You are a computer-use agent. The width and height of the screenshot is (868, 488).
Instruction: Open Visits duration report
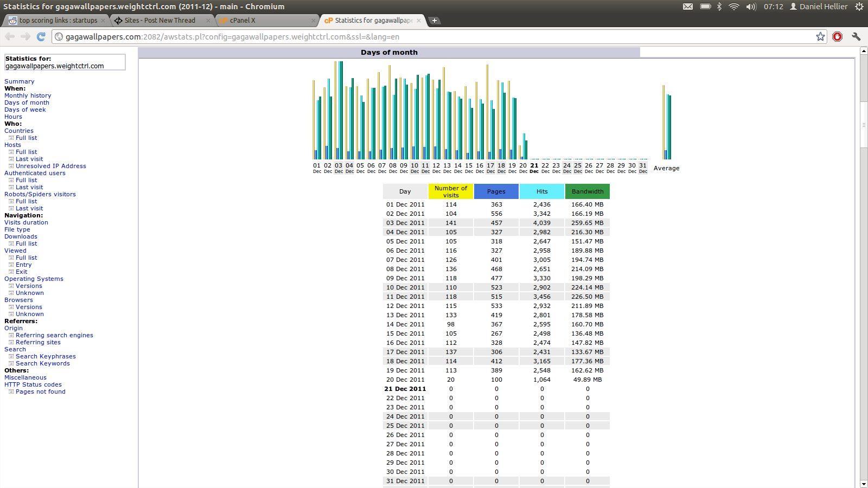(26, 222)
